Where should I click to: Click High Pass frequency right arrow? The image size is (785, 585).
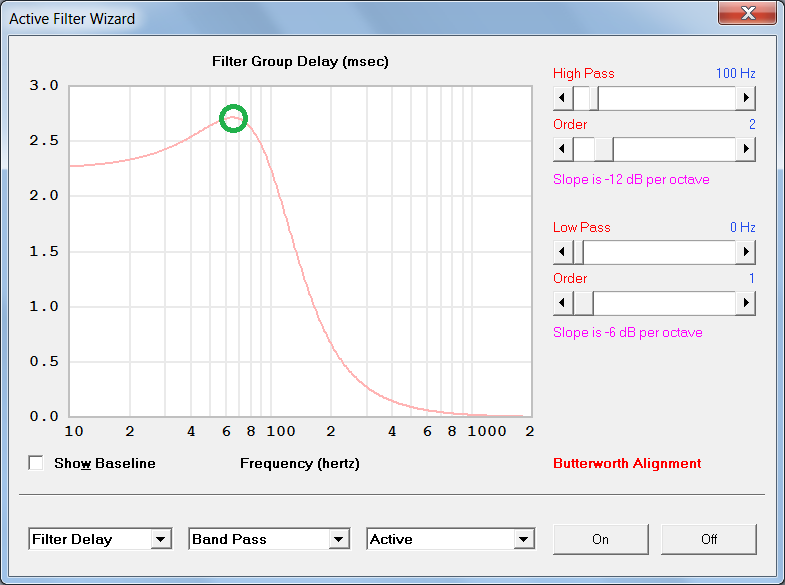coord(745,98)
